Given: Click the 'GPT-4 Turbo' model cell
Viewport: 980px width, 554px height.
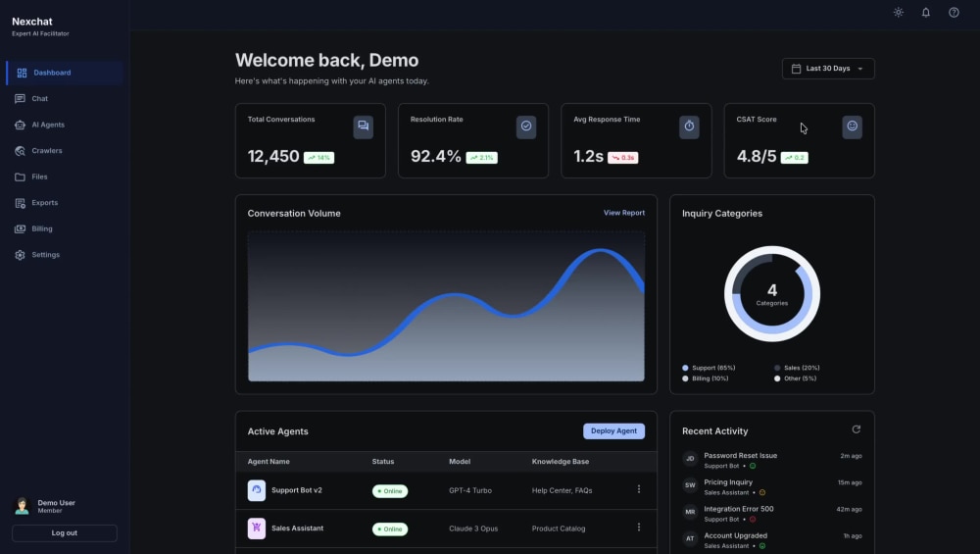Looking at the screenshot, I should 470,491.
